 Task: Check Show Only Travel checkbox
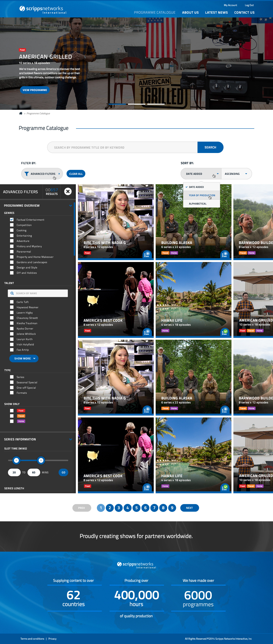(x=12, y=416)
